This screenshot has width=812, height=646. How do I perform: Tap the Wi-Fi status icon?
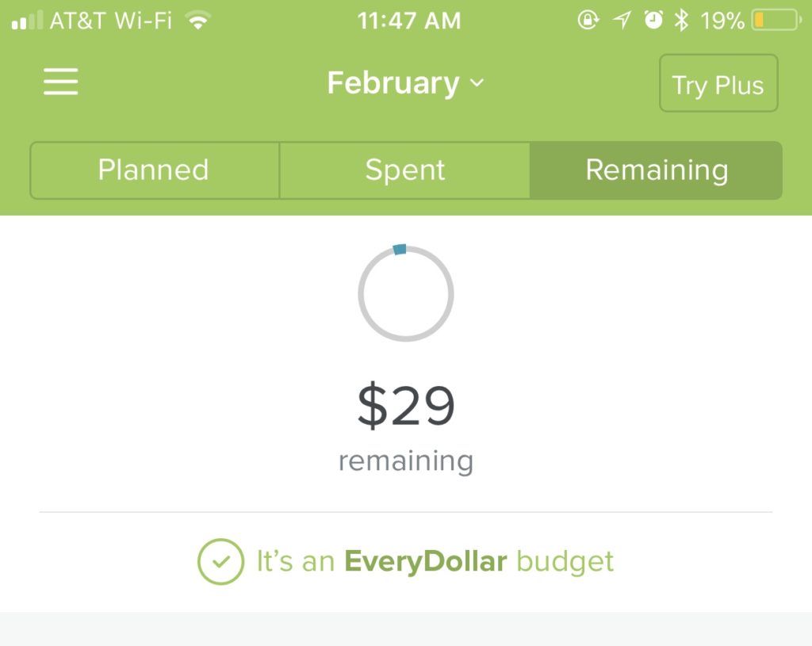[x=197, y=21]
